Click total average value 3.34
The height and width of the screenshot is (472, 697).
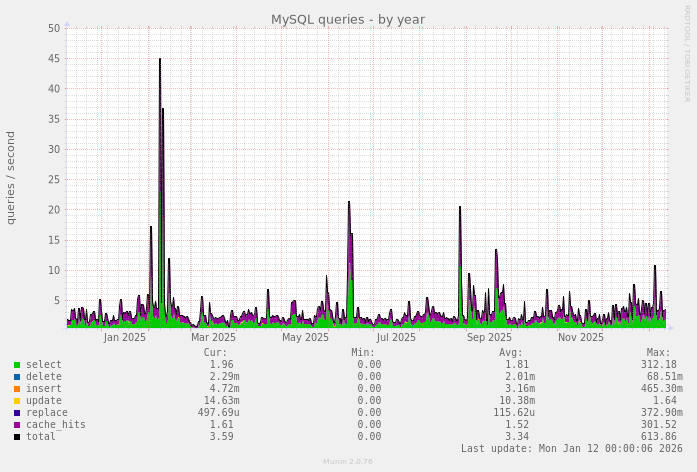click(517, 436)
